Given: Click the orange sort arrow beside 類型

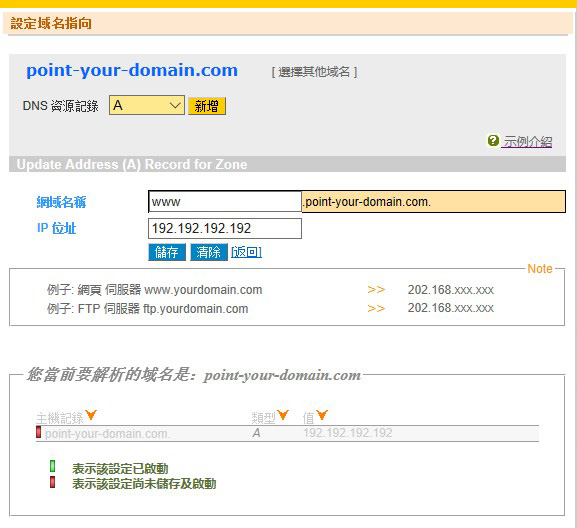Looking at the screenshot, I should click(x=283, y=415).
